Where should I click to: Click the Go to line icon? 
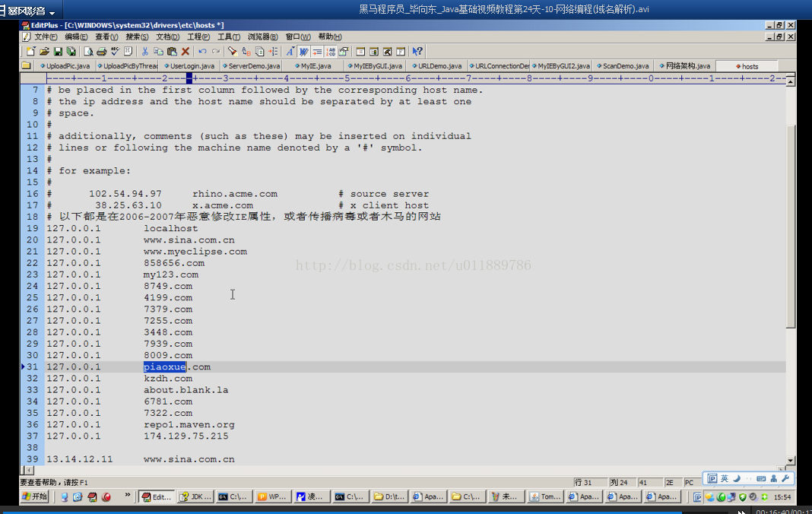(x=273, y=51)
